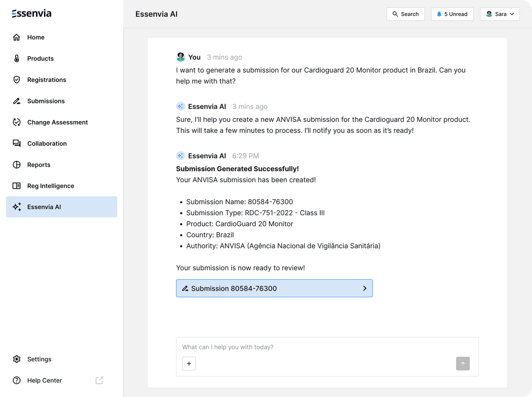This screenshot has width=532, height=397.
Task: Click the Home house icon
Action: 17,37
